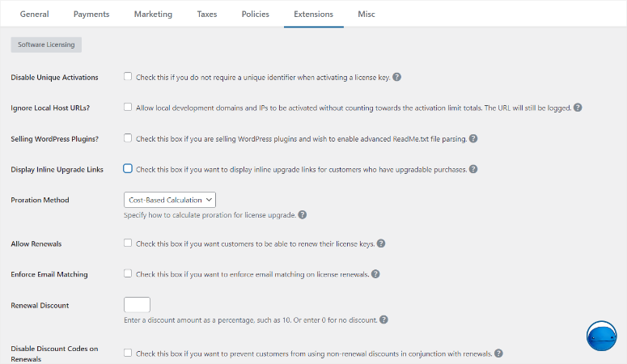Focus the Renewal Discount input field

pos(137,305)
